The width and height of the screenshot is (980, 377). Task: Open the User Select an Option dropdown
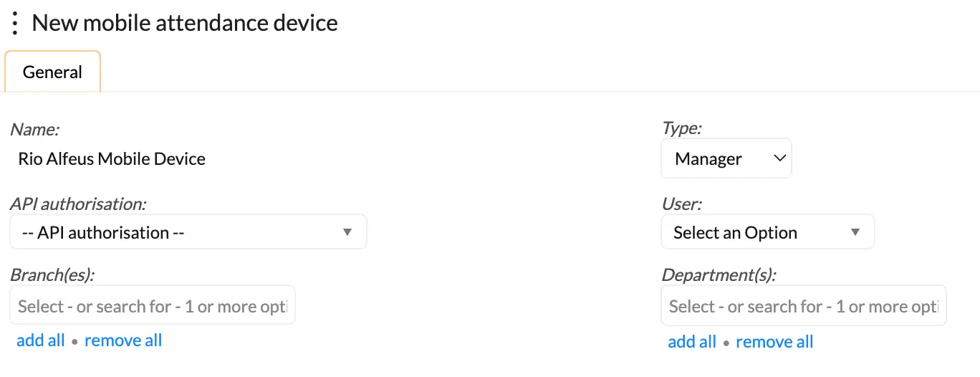[767, 233]
